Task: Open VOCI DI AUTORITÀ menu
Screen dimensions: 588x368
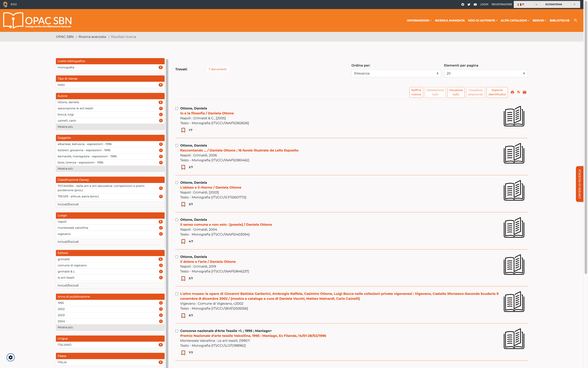Action: 482,20
